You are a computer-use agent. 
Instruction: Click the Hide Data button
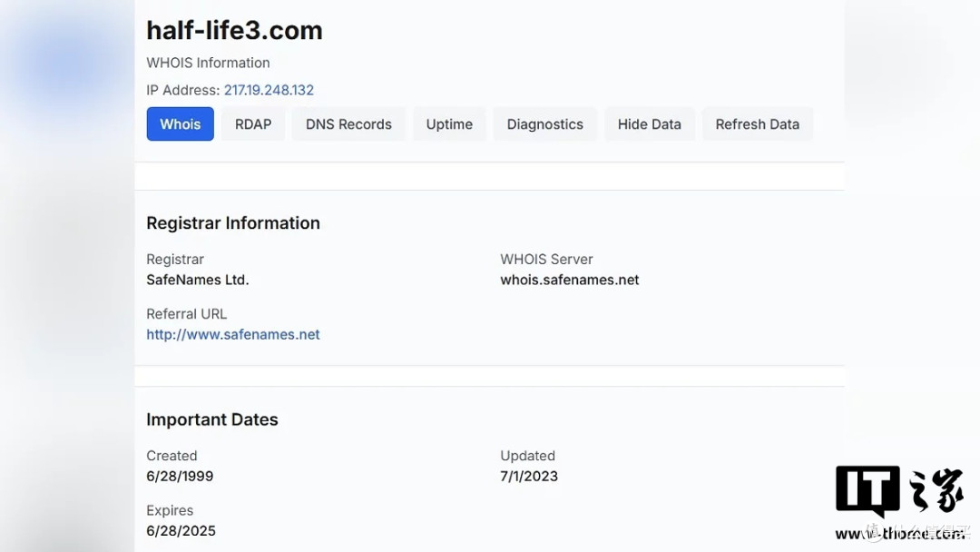[650, 123]
